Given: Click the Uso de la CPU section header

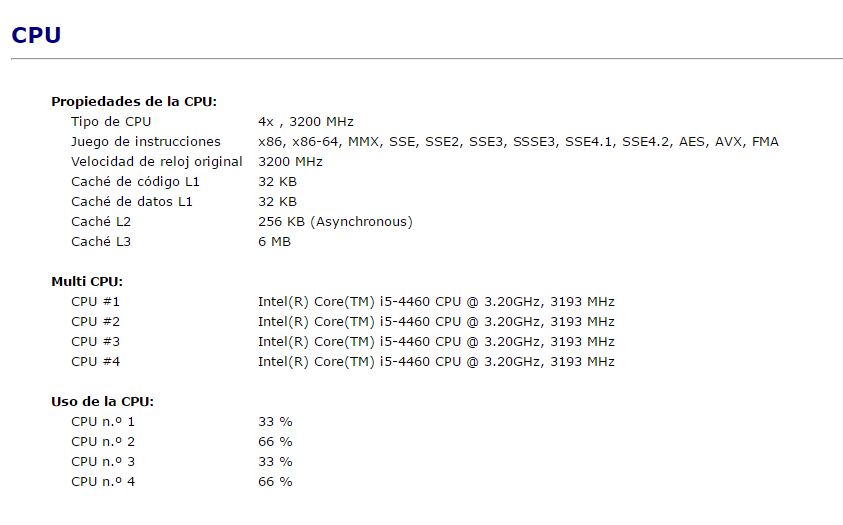Looking at the screenshot, I should coord(102,402).
